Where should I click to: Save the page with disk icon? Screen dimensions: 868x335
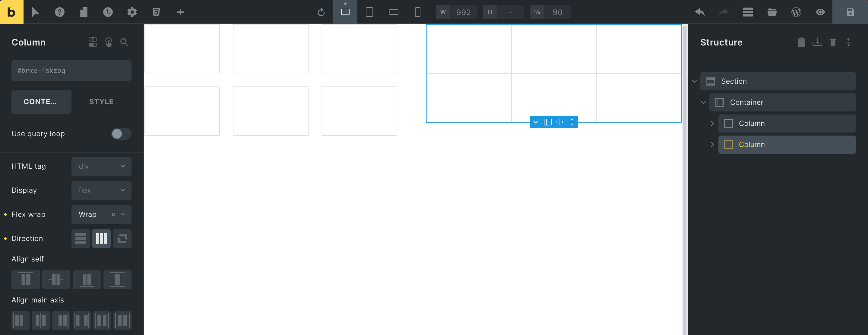pyautogui.click(x=850, y=12)
